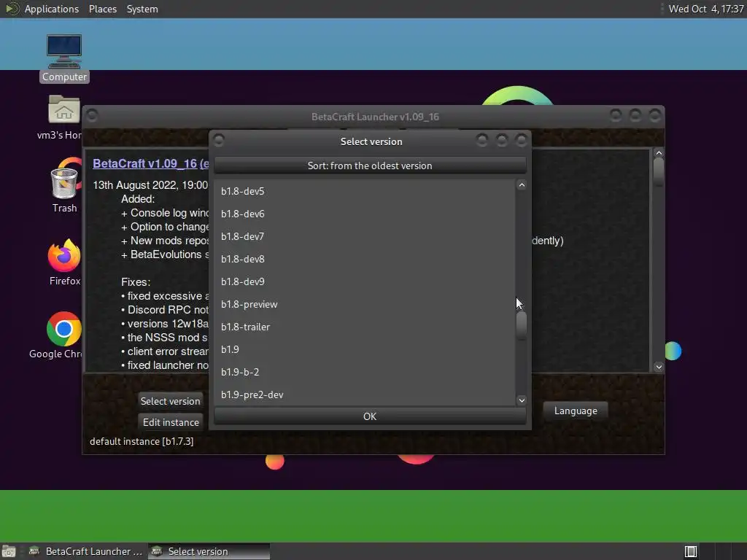747x560 pixels.
Task: Click the version list scrollbar thumb
Action: tap(522, 325)
